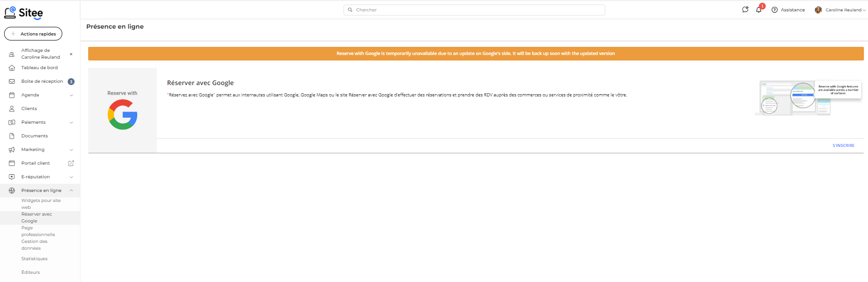Collapse the Présence en ligne section chevron
The height and width of the screenshot is (282, 868).
(x=71, y=191)
